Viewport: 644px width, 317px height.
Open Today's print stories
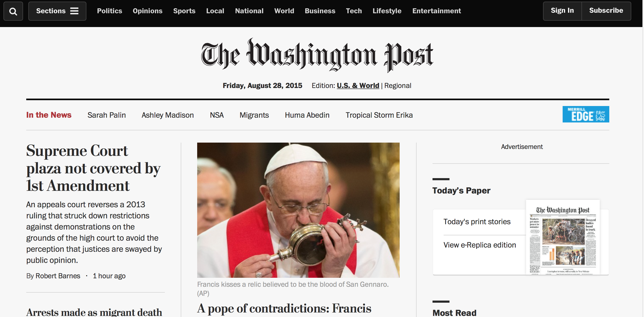[477, 222]
